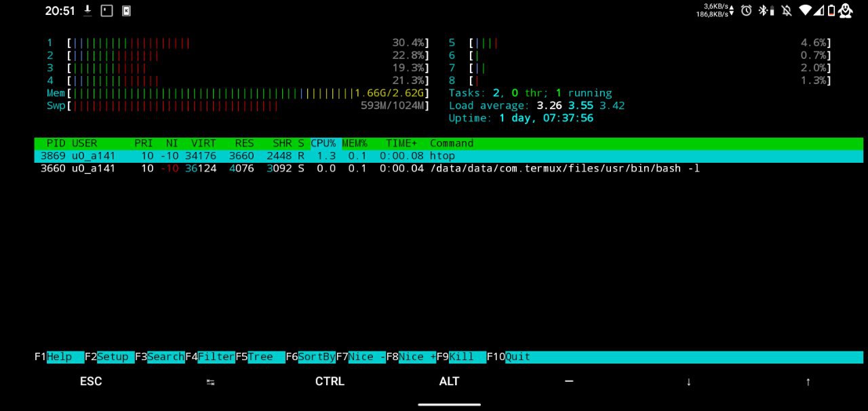Click the Command column header

click(452, 143)
